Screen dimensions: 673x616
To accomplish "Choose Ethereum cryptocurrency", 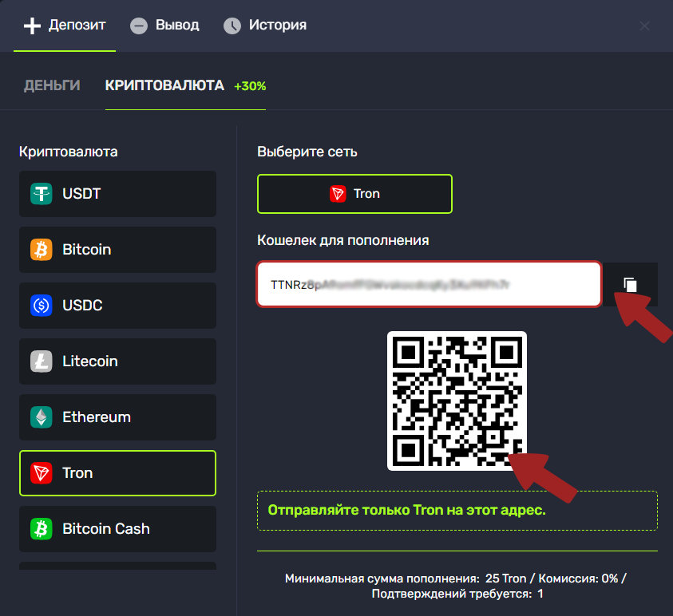I will point(117,417).
